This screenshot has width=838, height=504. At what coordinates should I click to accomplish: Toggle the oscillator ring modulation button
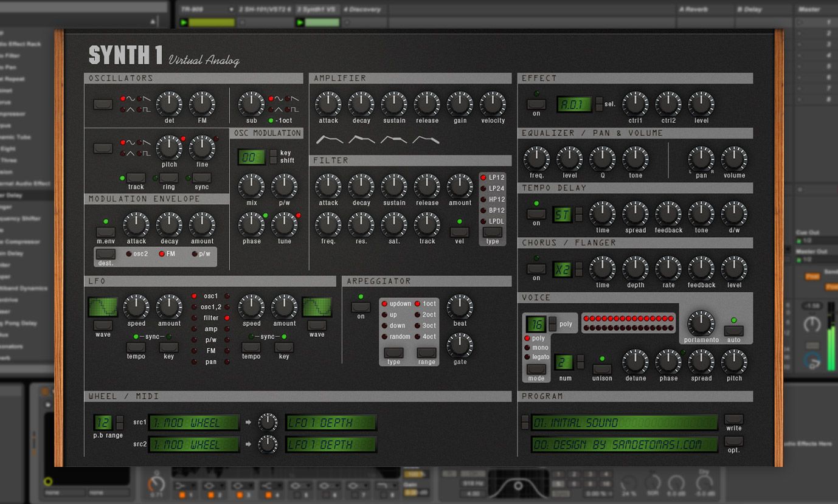point(168,178)
